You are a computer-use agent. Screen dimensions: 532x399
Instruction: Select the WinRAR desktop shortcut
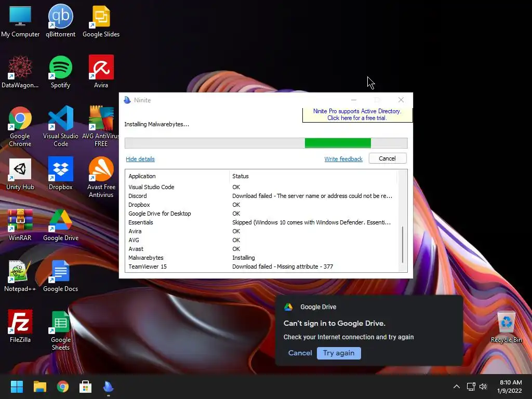pos(20,224)
